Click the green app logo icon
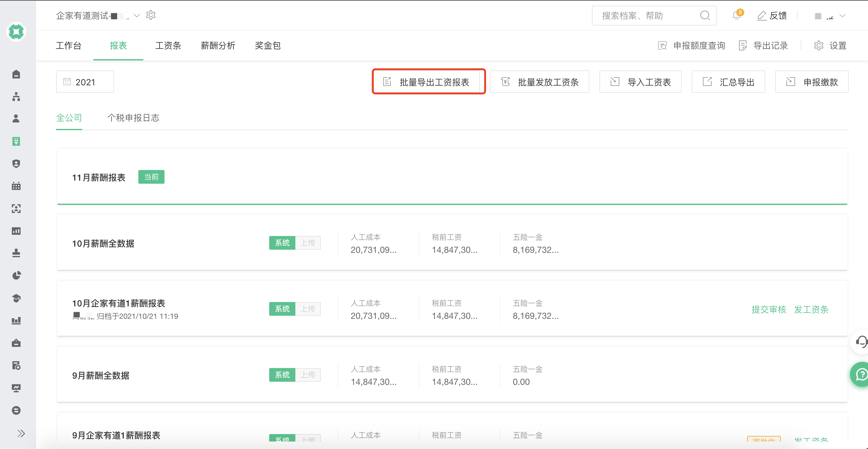868x449 pixels. (x=16, y=32)
